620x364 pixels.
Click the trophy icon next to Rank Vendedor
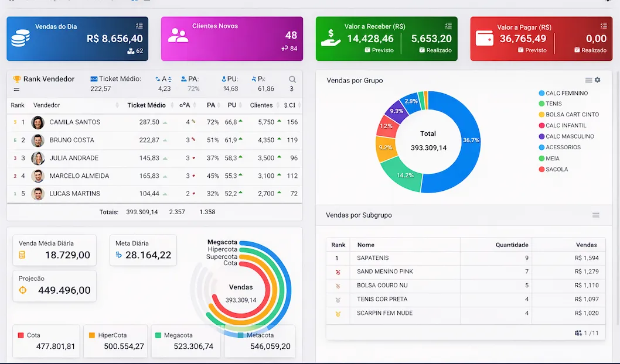tap(17, 78)
